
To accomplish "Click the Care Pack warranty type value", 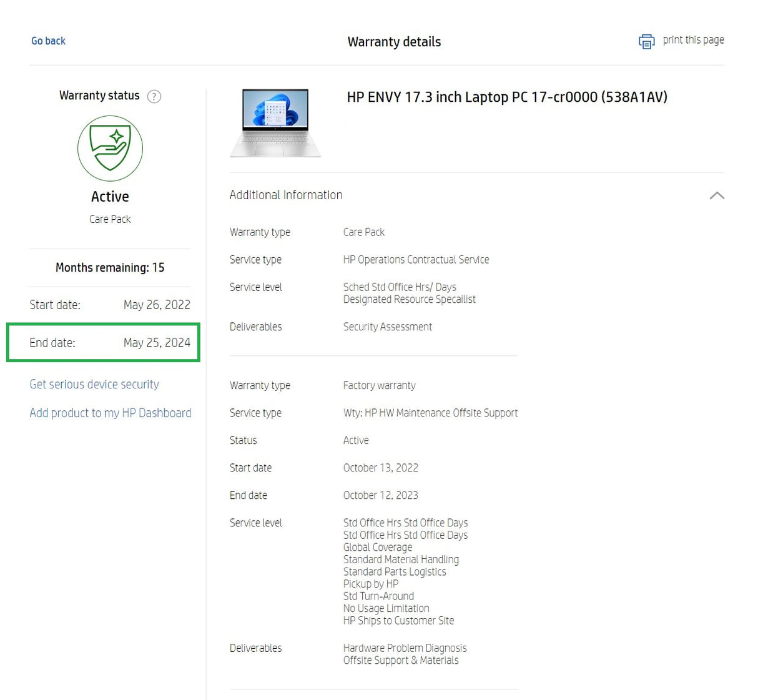I will click(x=364, y=232).
